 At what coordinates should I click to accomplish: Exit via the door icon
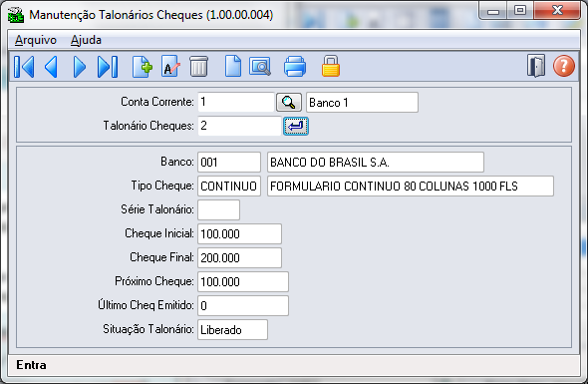click(536, 66)
